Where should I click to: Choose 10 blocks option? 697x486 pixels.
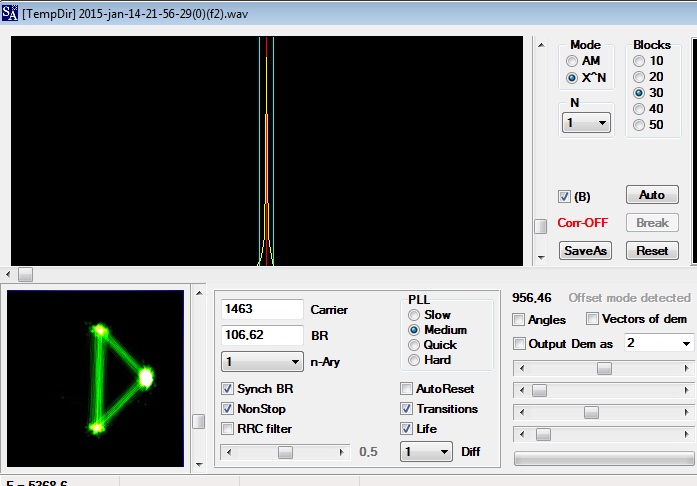tap(639, 61)
